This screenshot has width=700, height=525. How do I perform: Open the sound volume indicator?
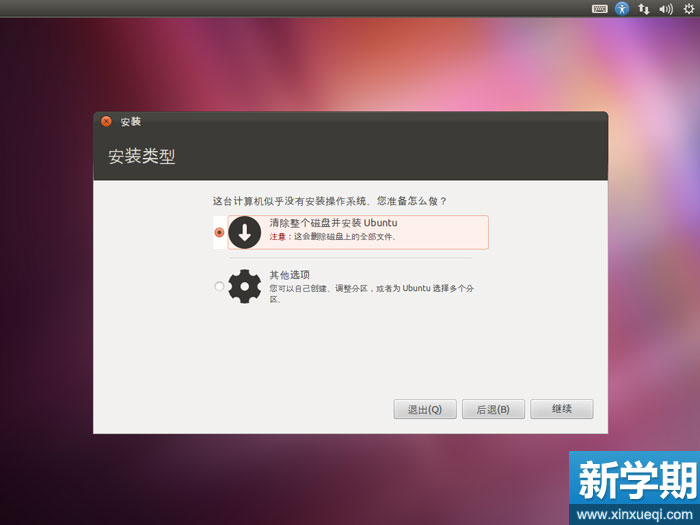pyautogui.click(x=666, y=8)
